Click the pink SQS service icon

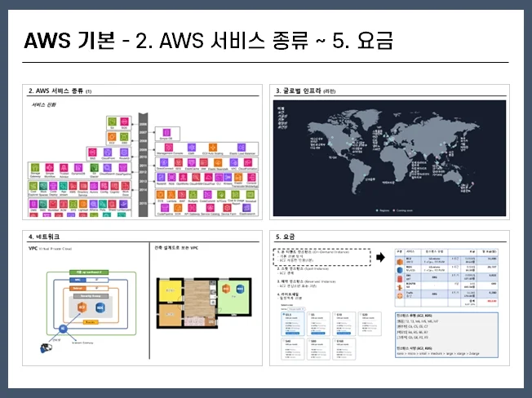(125, 122)
